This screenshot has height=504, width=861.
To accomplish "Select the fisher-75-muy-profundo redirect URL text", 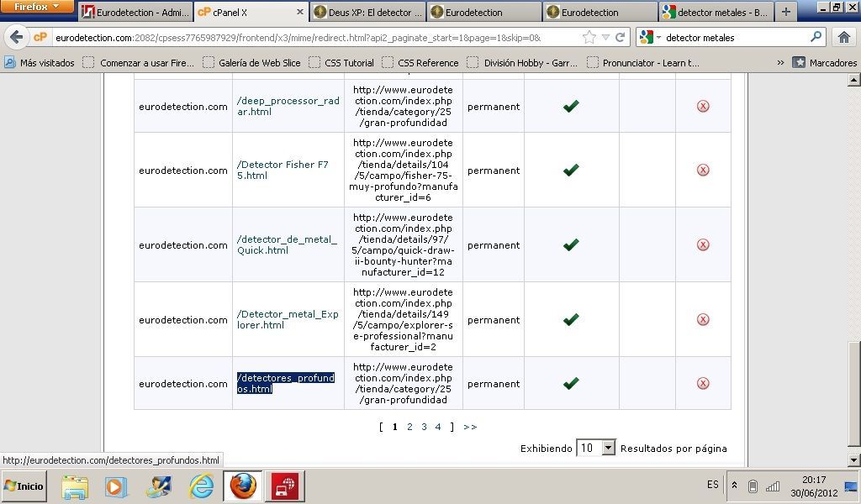I will [x=403, y=170].
